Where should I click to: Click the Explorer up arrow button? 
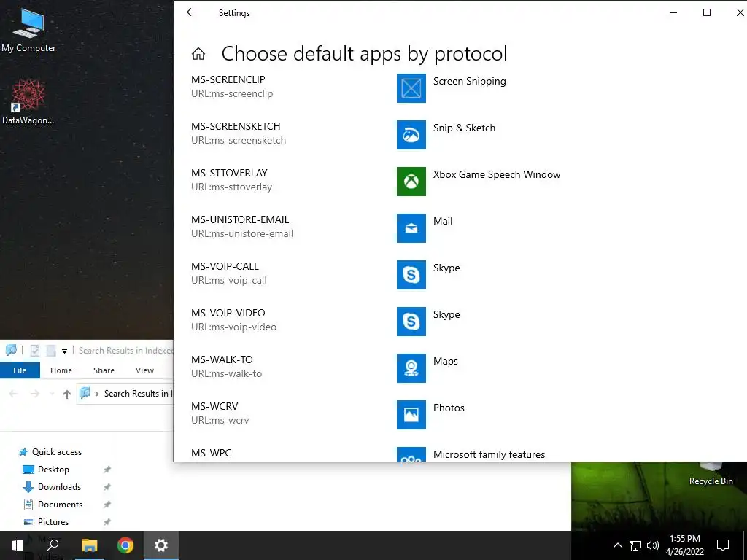coord(66,394)
